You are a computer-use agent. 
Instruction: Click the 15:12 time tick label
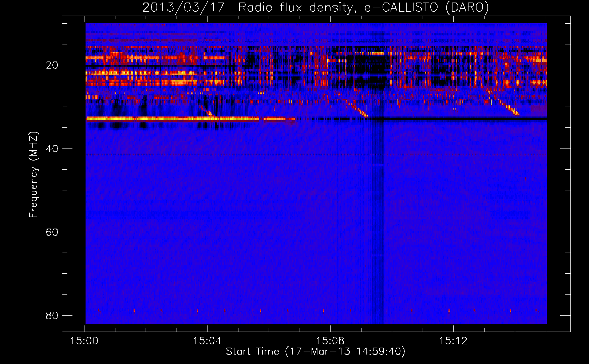coord(453,341)
